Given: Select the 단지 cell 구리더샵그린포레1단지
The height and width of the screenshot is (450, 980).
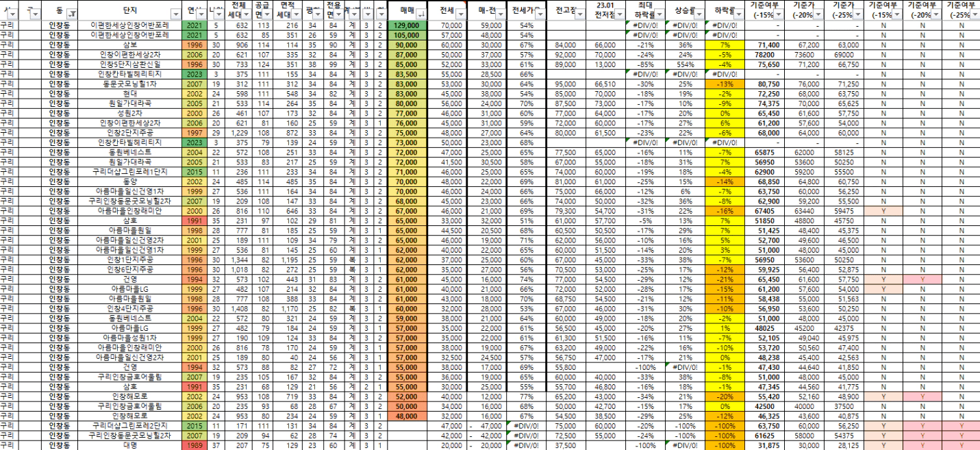Looking at the screenshot, I should pyautogui.click(x=130, y=173).
